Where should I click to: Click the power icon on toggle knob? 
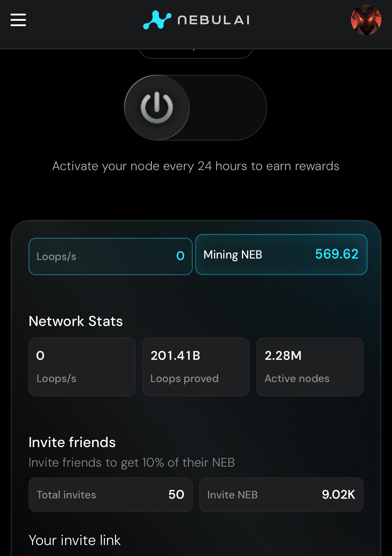pyautogui.click(x=157, y=107)
